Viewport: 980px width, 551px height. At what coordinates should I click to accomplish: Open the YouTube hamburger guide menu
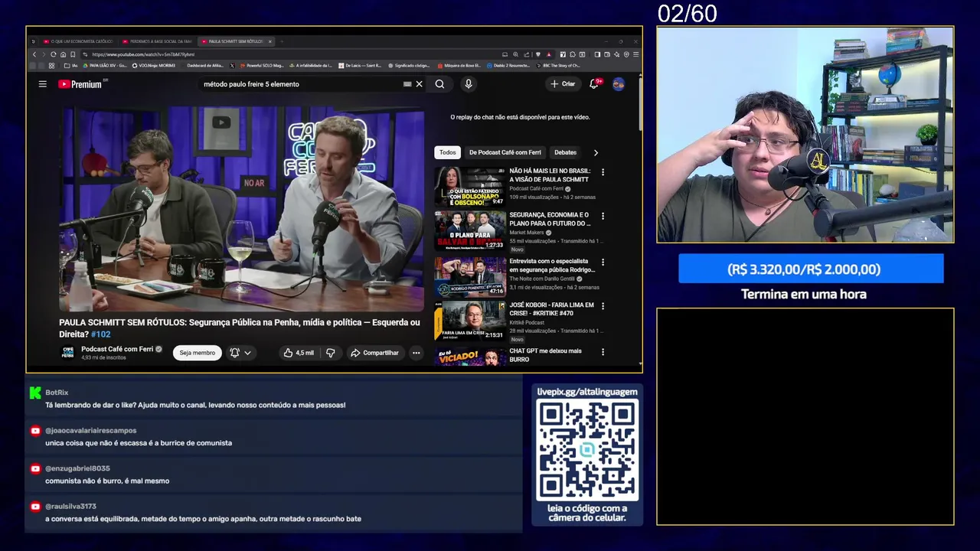pyautogui.click(x=43, y=84)
